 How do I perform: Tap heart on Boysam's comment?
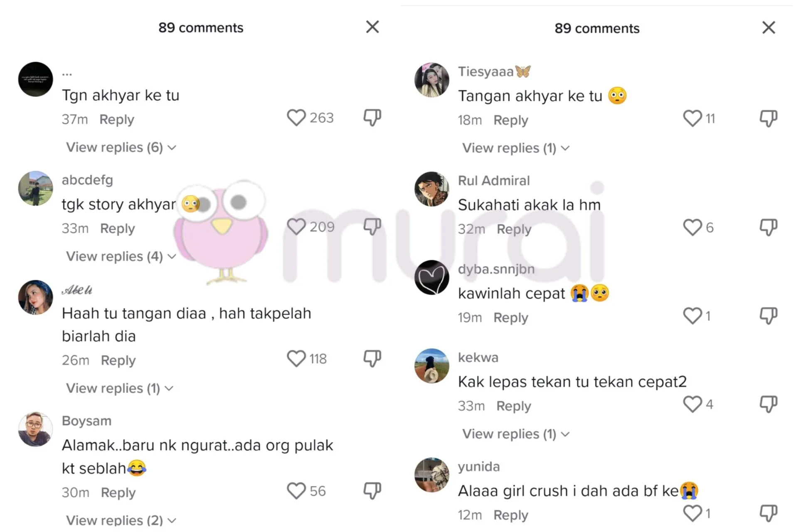pos(296,491)
